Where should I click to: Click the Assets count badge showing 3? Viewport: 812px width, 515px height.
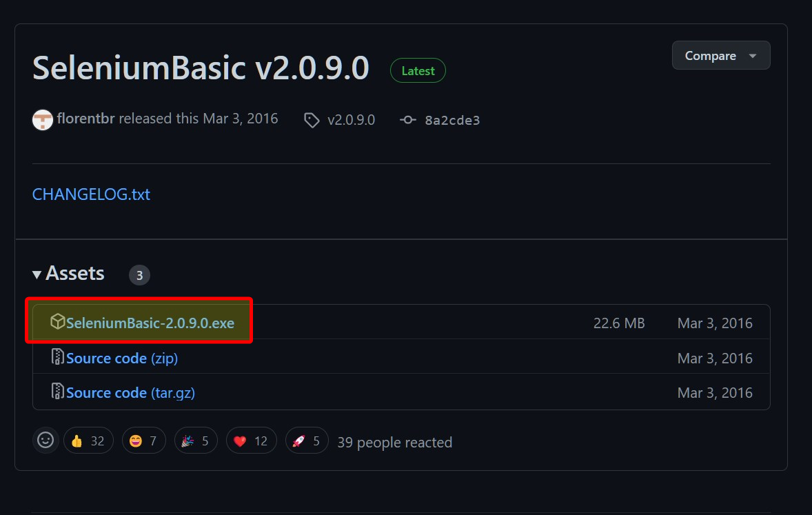tap(139, 275)
